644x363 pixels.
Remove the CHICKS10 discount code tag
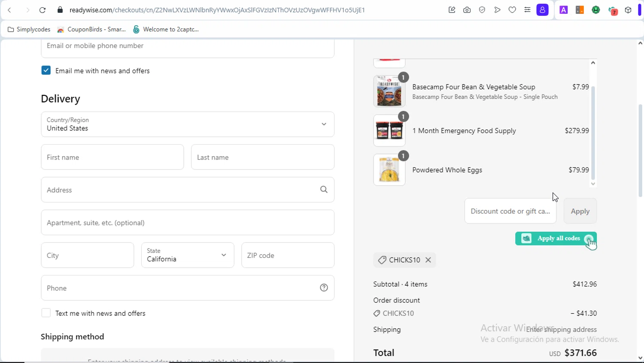[x=428, y=260]
